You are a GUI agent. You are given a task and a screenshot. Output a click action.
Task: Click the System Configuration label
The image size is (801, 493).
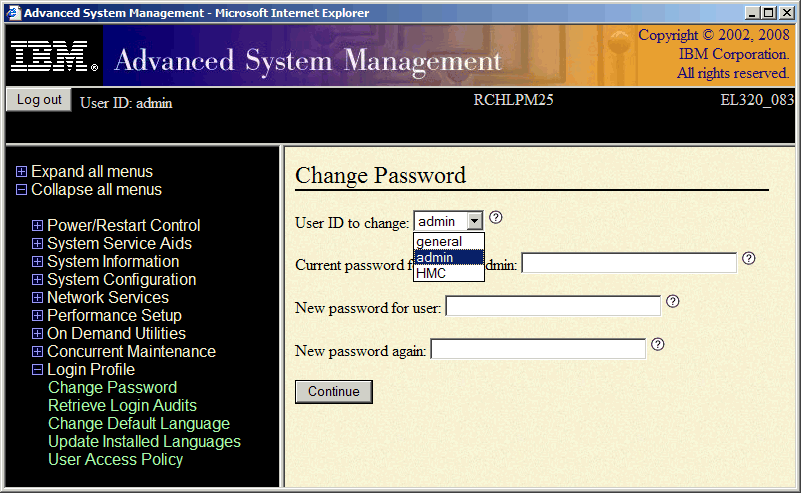pyautogui.click(x=122, y=279)
